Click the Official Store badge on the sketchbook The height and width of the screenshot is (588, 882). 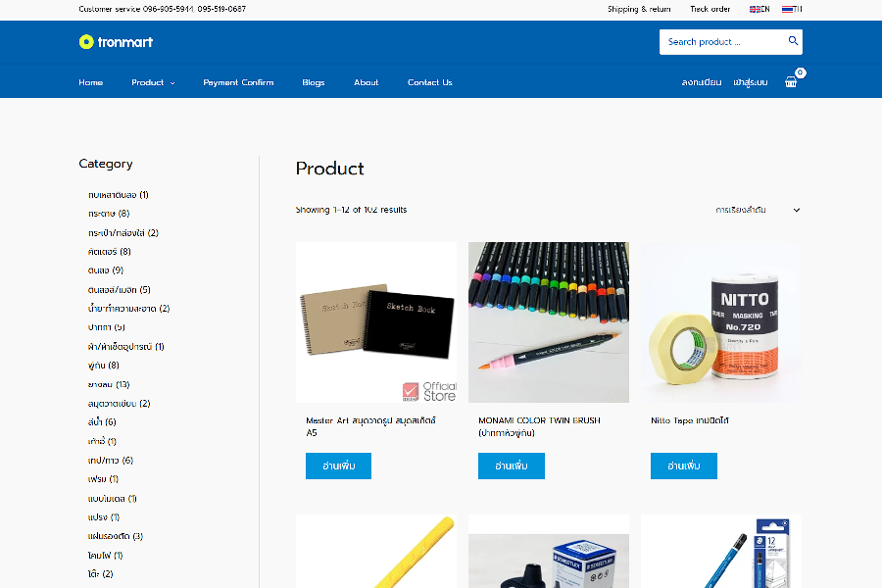point(429,391)
